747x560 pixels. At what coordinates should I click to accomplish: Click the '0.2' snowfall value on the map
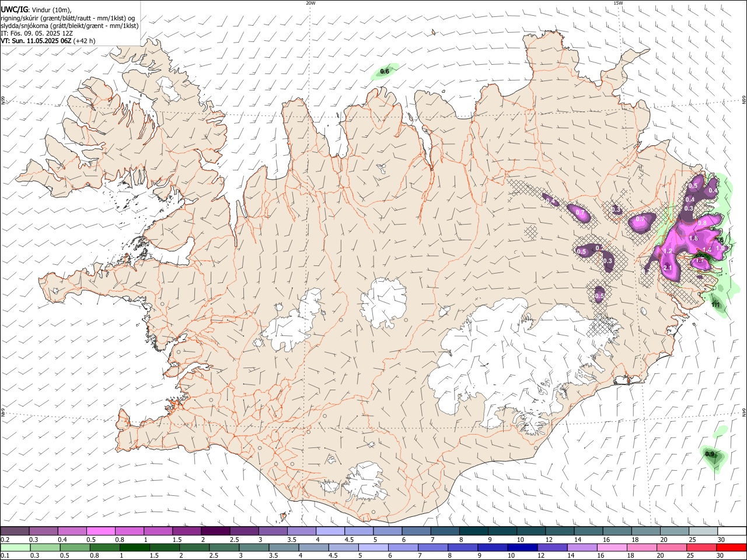pyautogui.click(x=599, y=248)
